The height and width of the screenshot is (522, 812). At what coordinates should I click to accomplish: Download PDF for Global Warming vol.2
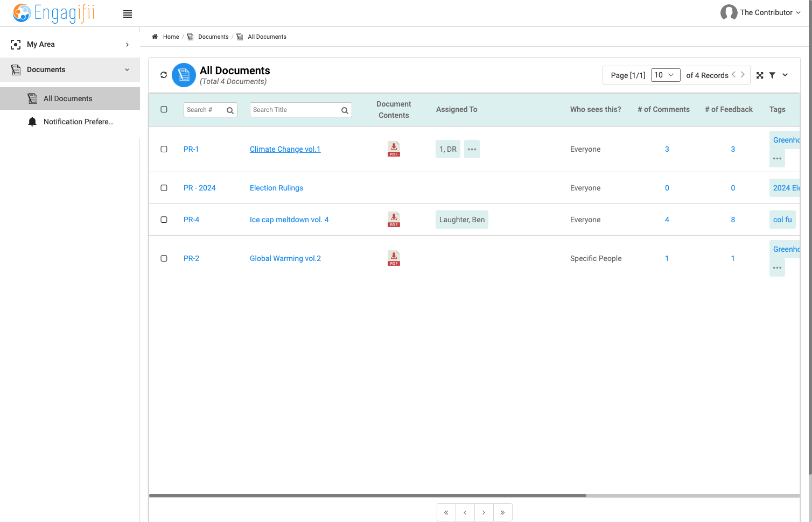pyautogui.click(x=394, y=258)
